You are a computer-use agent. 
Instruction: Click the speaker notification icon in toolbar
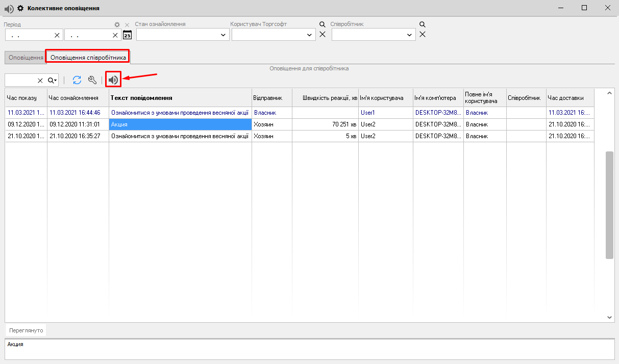click(x=113, y=80)
